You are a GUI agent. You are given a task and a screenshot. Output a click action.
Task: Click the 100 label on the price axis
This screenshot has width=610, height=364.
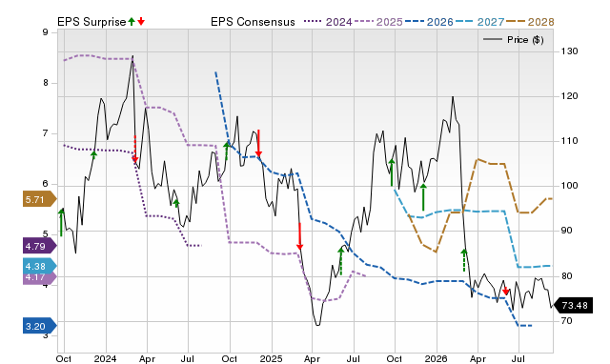[x=569, y=186]
